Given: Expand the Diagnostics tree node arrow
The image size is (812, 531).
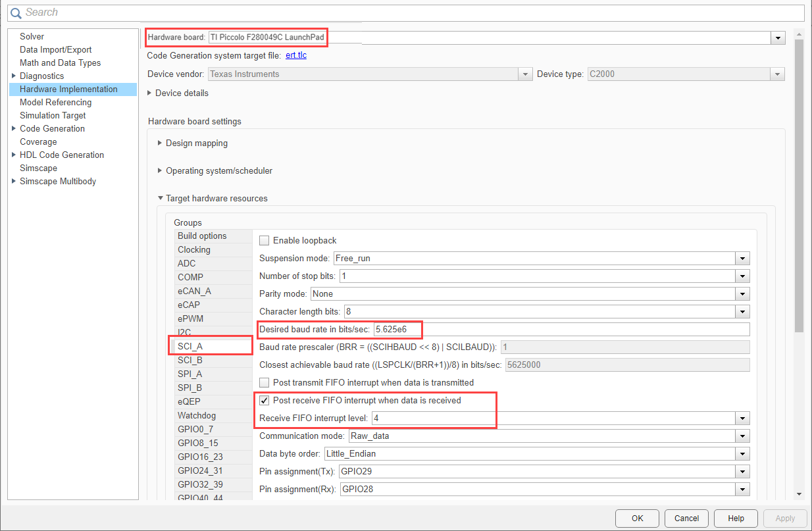Looking at the screenshot, I should pyautogui.click(x=14, y=76).
